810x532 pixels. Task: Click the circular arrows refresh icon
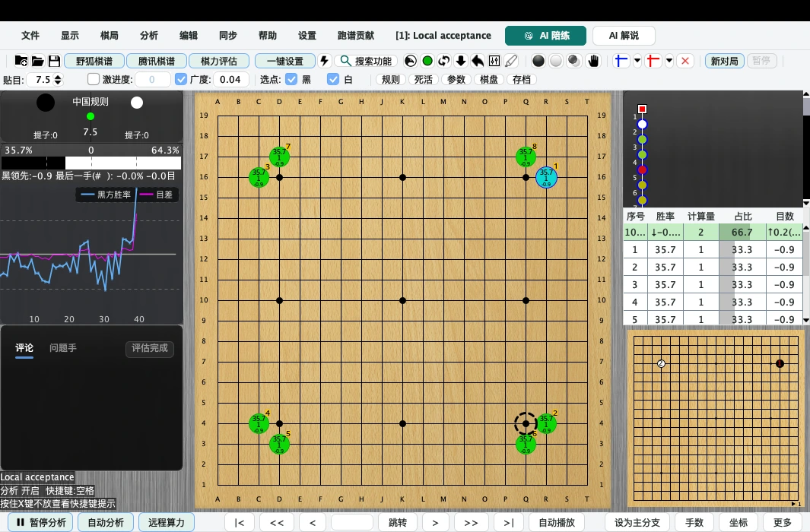[443, 61]
